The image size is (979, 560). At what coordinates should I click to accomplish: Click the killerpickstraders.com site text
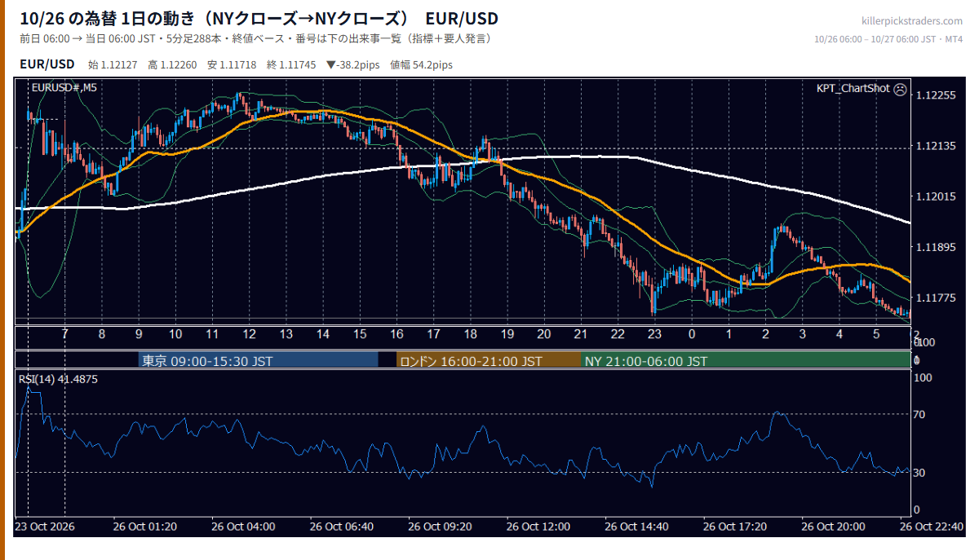coord(912,20)
